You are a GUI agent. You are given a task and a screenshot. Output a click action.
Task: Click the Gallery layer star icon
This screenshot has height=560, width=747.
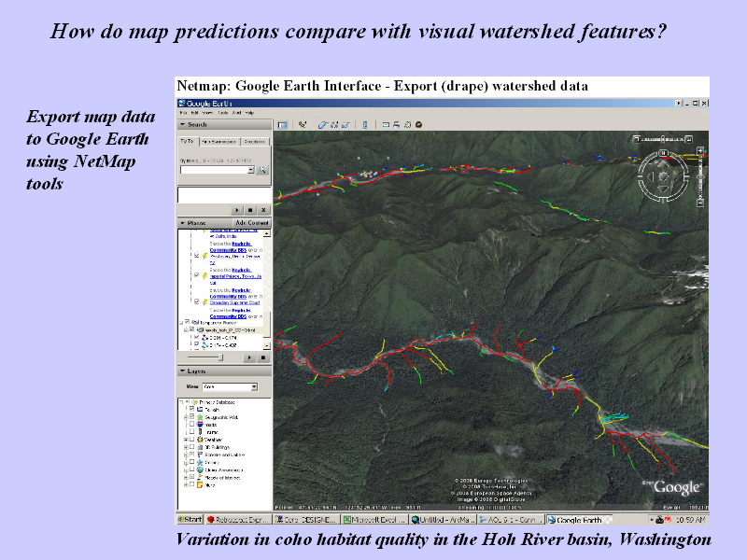tap(200, 462)
